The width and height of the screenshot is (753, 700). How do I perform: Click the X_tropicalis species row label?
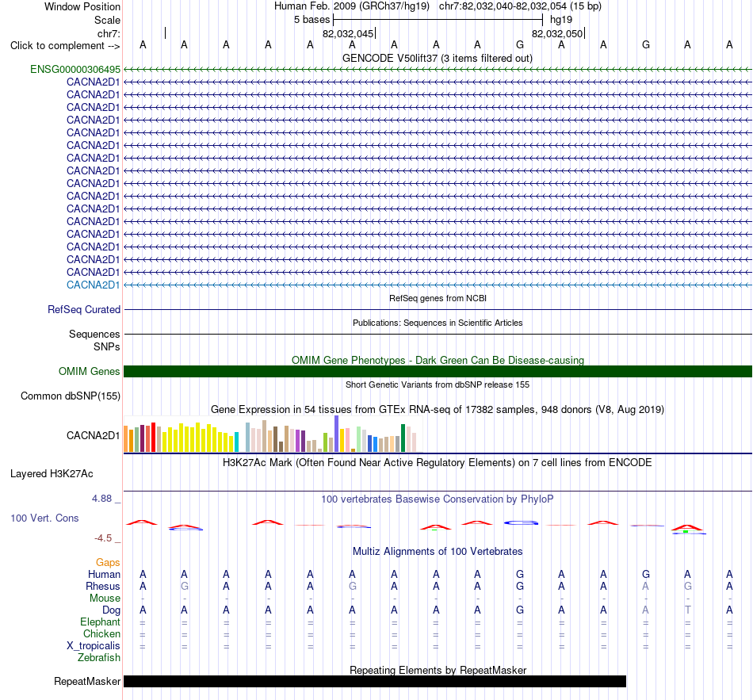tap(94, 646)
